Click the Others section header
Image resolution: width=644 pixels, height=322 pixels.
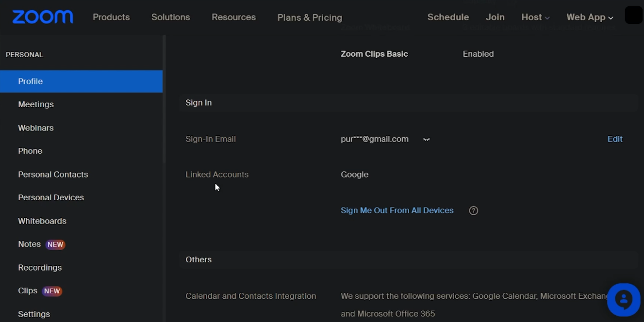tap(198, 259)
